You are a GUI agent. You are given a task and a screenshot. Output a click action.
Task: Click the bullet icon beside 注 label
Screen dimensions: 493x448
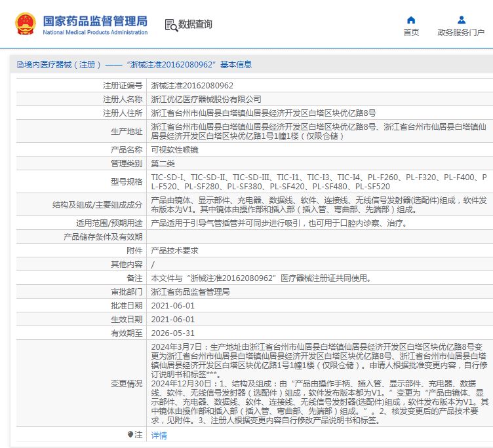click(x=130, y=434)
